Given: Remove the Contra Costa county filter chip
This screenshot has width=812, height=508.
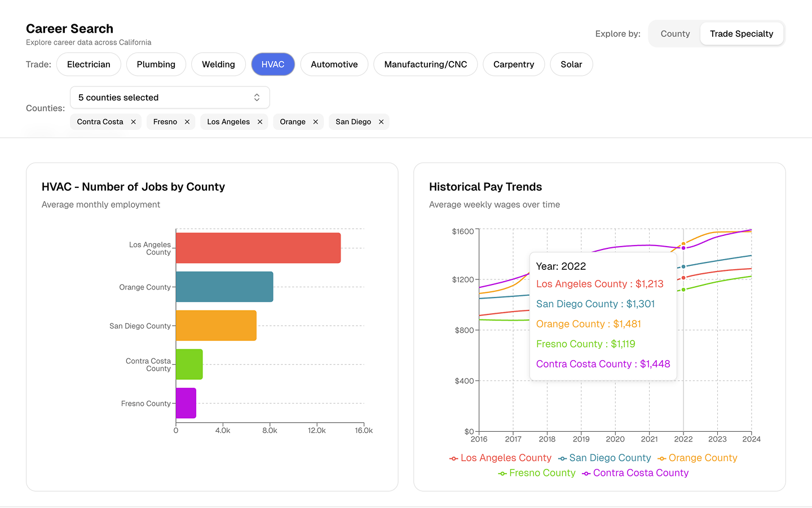Looking at the screenshot, I should tap(134, 121).
